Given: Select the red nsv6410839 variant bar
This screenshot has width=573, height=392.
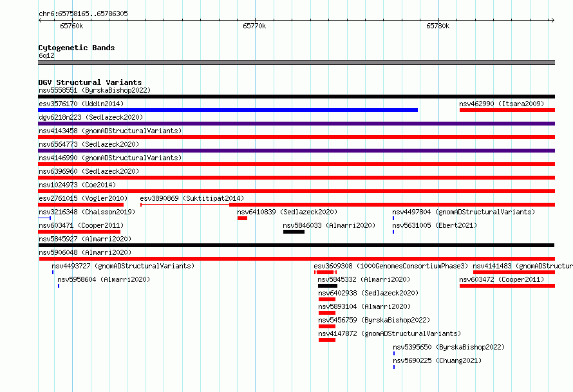Looking at the screenshot, I should point(242,218).
